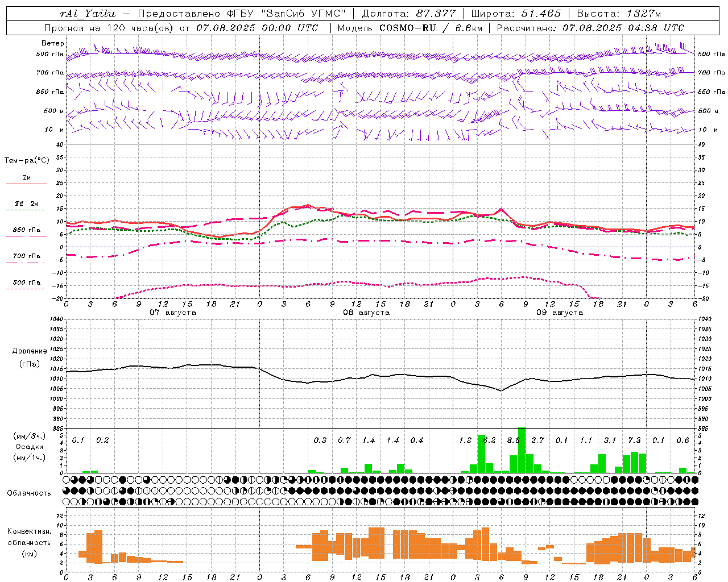
Task: Click the tallest green precipitation bar below 8.6
Action: (522, 450)
